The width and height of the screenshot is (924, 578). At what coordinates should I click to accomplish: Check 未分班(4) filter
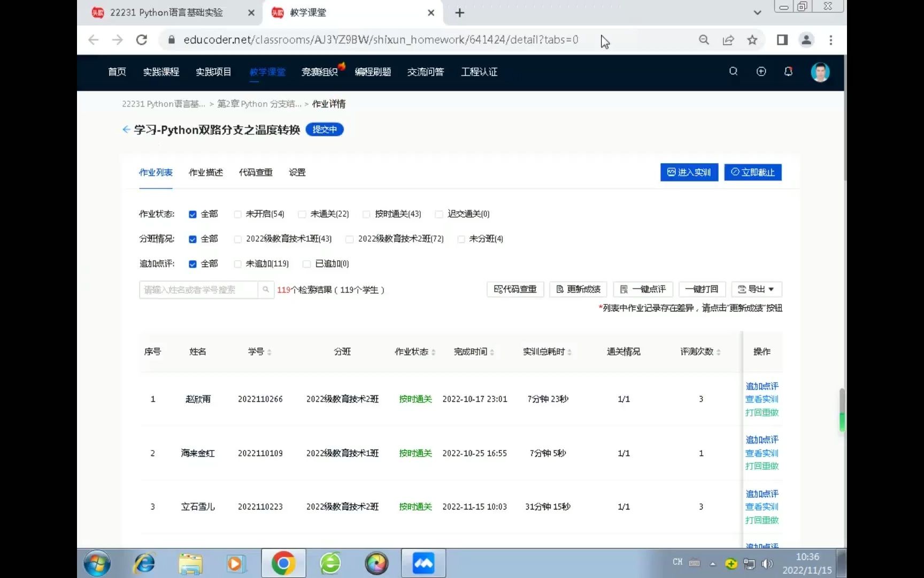pyautogui.click(x=461, y=239)
